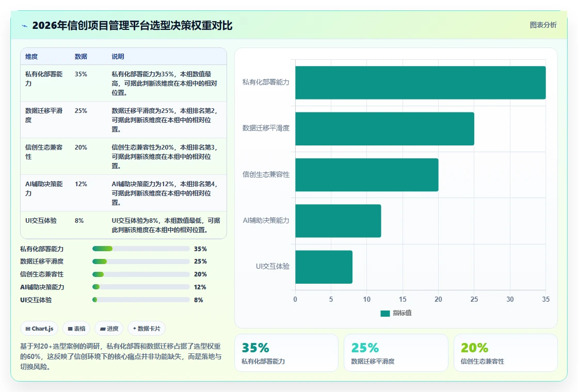Click the chart axis label 私有化部署能力
Viewport: 578px width, 392px height.
tap(266, 82)
